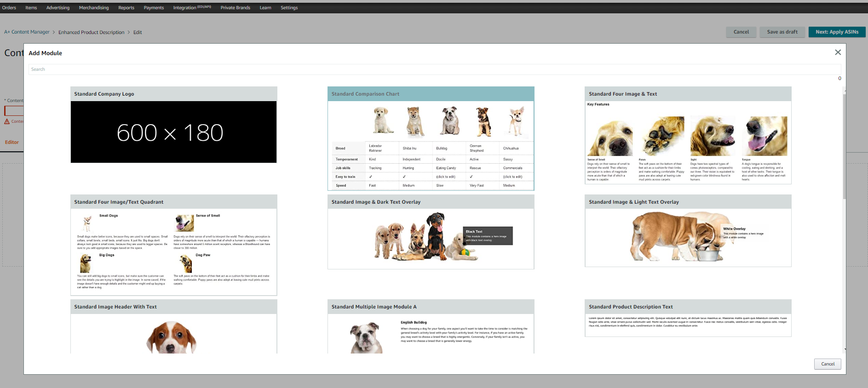Click the Edit breadcrumb item

click(x=138, y=32)
